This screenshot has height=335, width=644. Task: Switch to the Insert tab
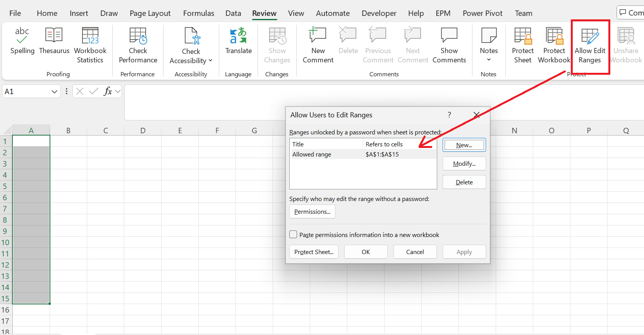79,13
